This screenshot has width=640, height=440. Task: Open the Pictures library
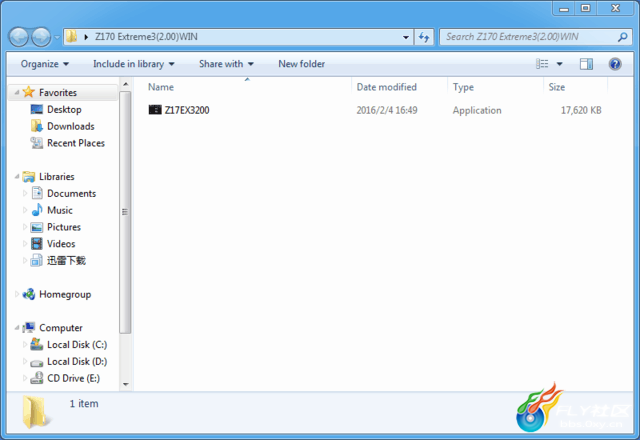64,227
